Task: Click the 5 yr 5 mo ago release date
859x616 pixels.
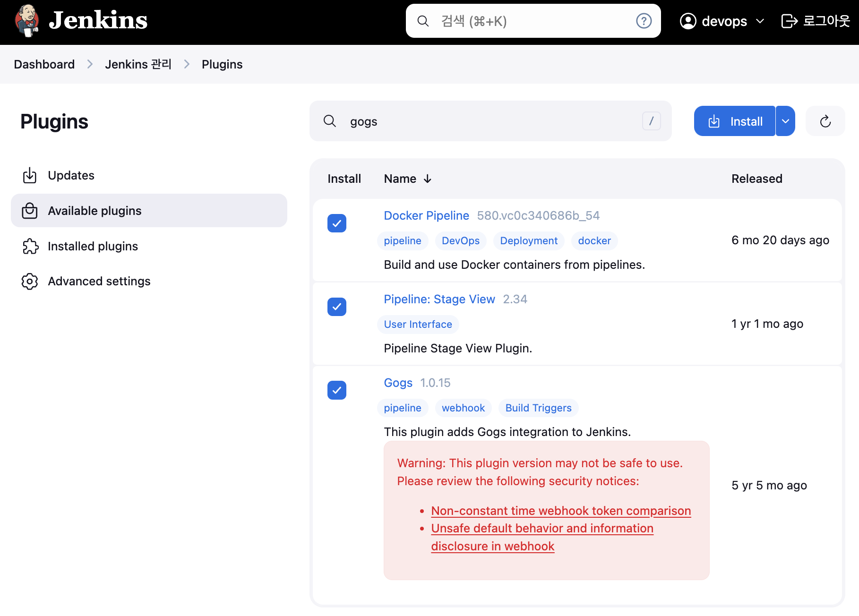Action: tap(769, 486)
